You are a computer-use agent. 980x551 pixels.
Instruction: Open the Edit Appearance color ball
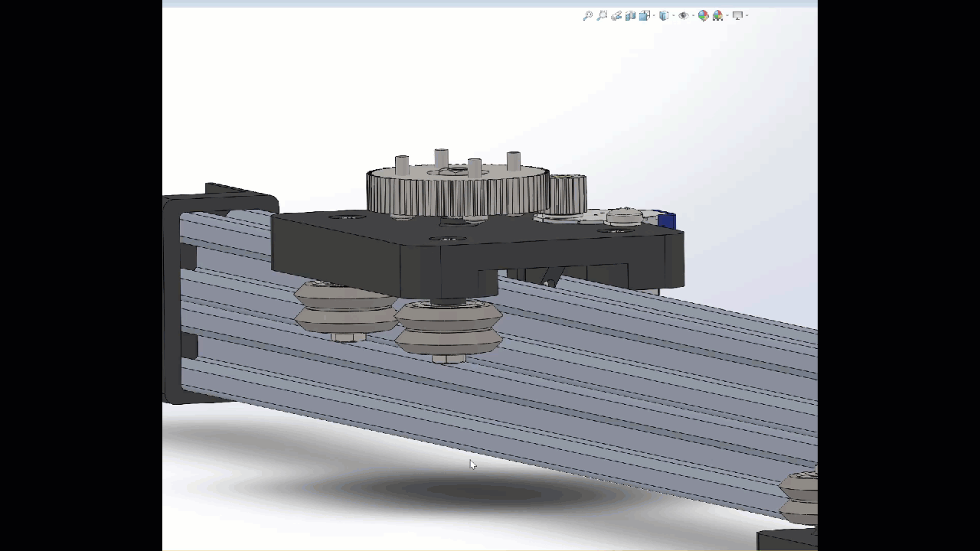click(704, 15)
